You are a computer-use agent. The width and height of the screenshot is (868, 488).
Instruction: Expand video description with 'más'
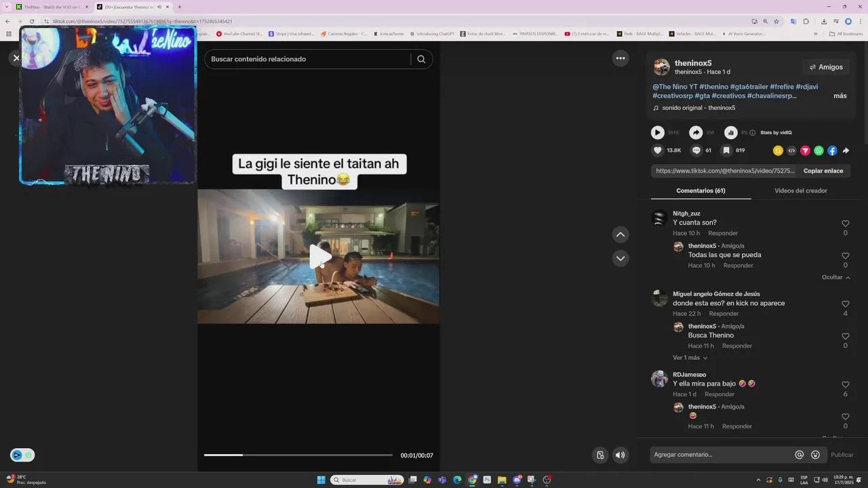click(x=840, y=96)
